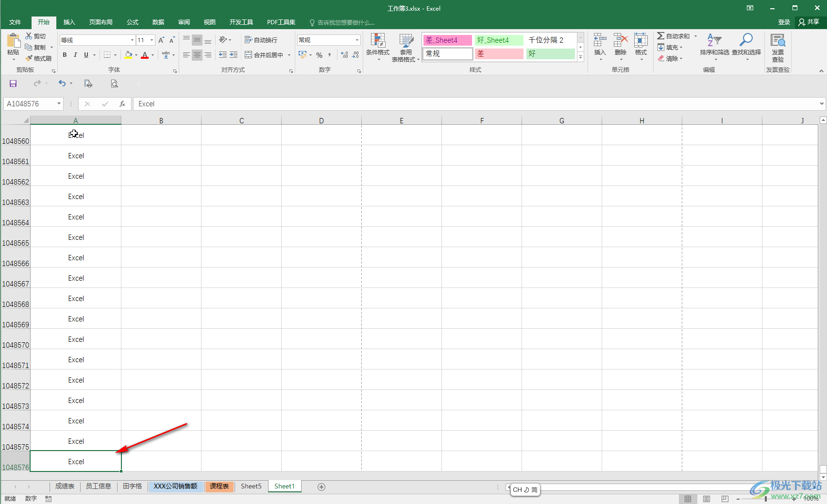This screenshot has width=827, height=504.
Task: Open the 文件 File menu tab
Action: [x=15, y=22]
